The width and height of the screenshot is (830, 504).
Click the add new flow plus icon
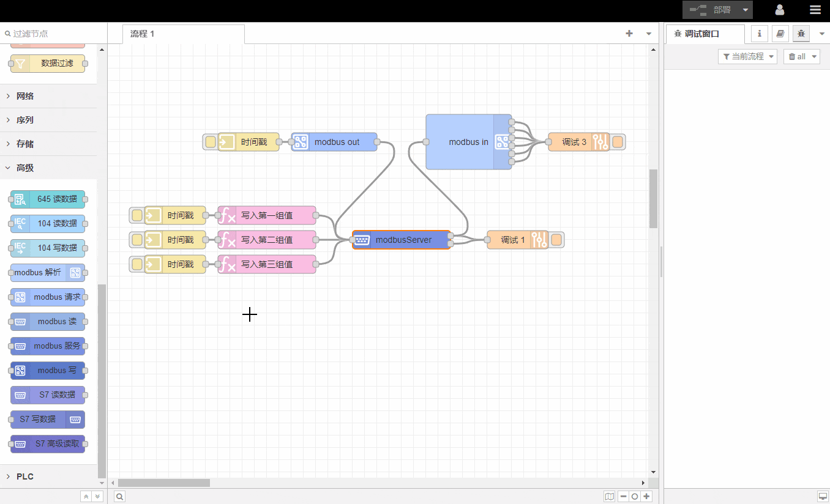tap(629, 34)
